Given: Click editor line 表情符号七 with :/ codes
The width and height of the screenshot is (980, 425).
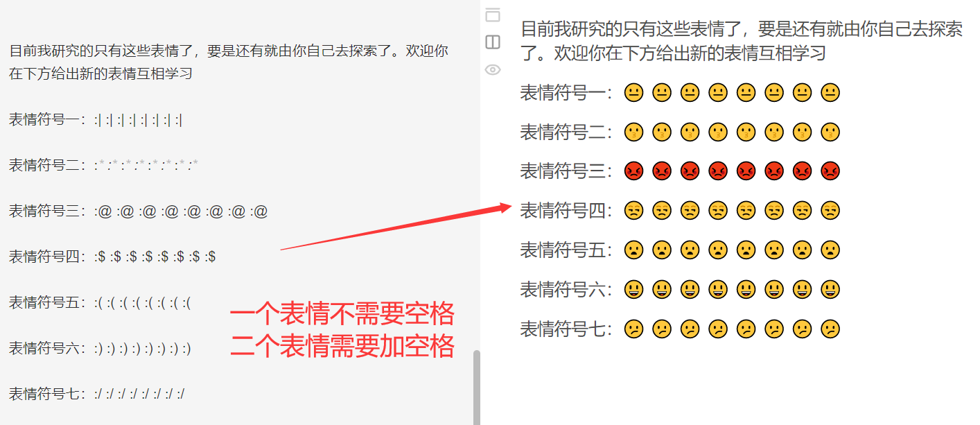Looking at the screenshot, I should click(x=96, y=394).
